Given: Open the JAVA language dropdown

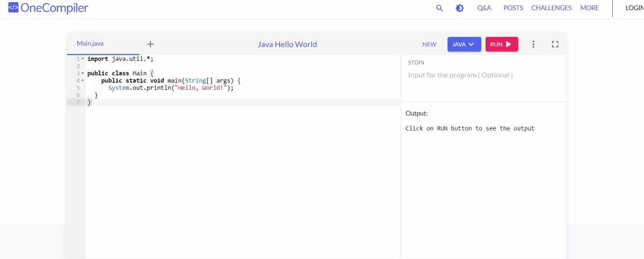Looking at the screenshot, I should pyautogui.click(x=464, y=44).
